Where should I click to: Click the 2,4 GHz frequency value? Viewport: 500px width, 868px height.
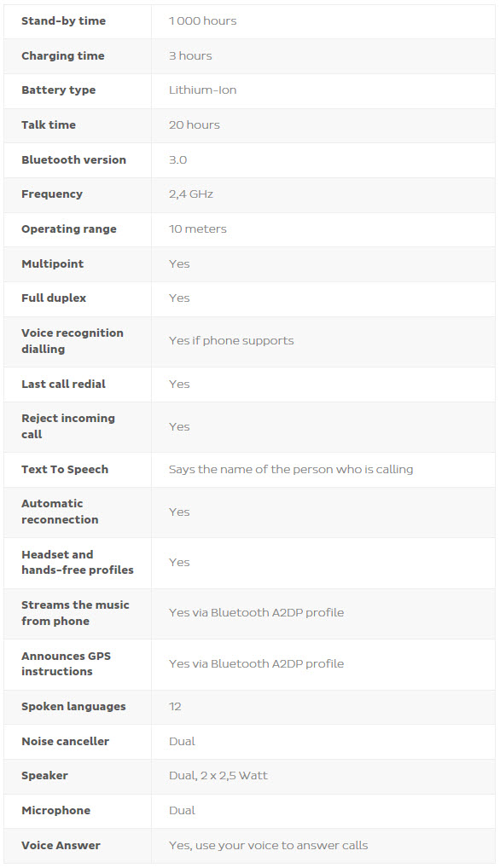pyautogui.click(x=191, y=194)
